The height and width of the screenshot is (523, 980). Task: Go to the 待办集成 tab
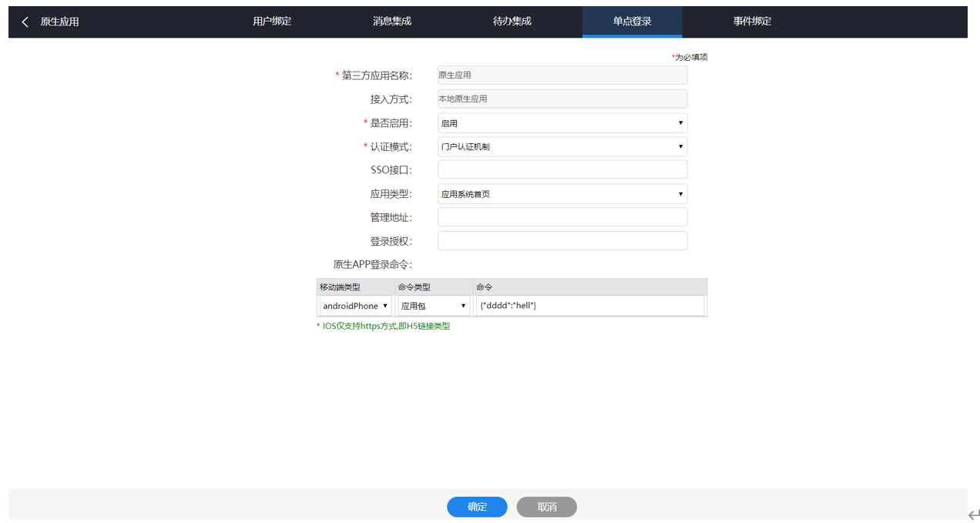point(512,22)
